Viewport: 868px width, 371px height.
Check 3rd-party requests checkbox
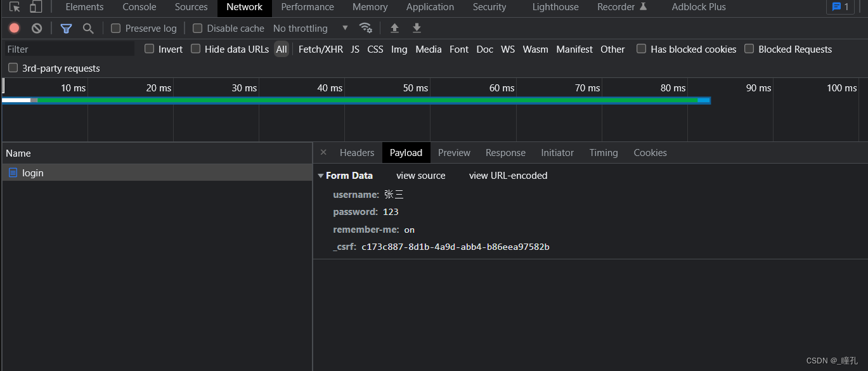click(x=13, y=68)
